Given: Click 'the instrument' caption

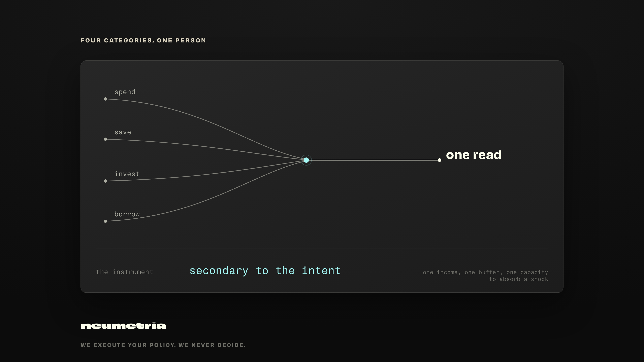Looking at the screenshot, I should [125, 272].
